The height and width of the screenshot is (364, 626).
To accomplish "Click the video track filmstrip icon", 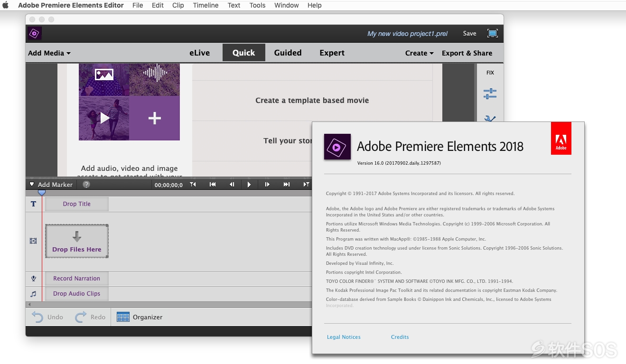I will click(33, 241).
